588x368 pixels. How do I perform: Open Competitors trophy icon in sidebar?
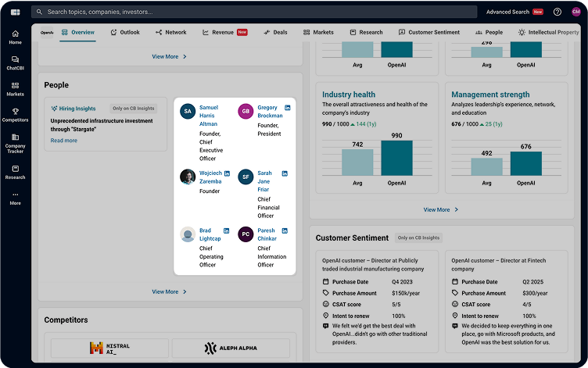coord(15,114)
